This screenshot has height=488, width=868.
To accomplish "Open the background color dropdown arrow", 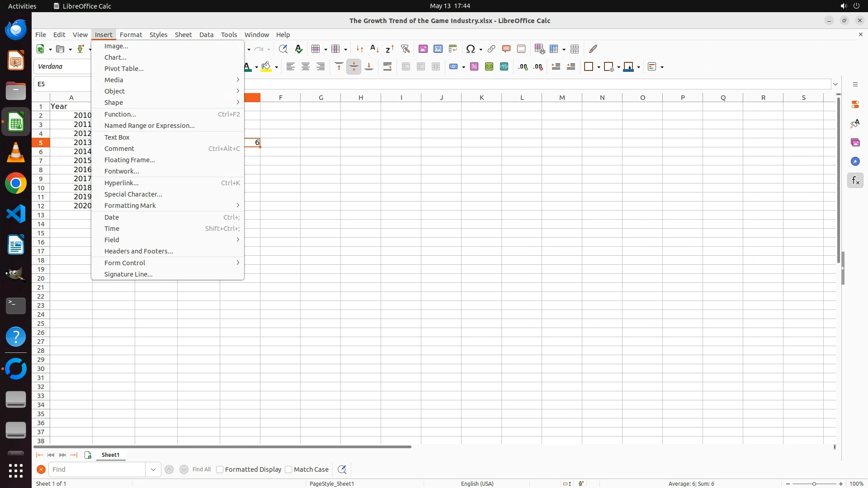I will [x=276, y=67].
